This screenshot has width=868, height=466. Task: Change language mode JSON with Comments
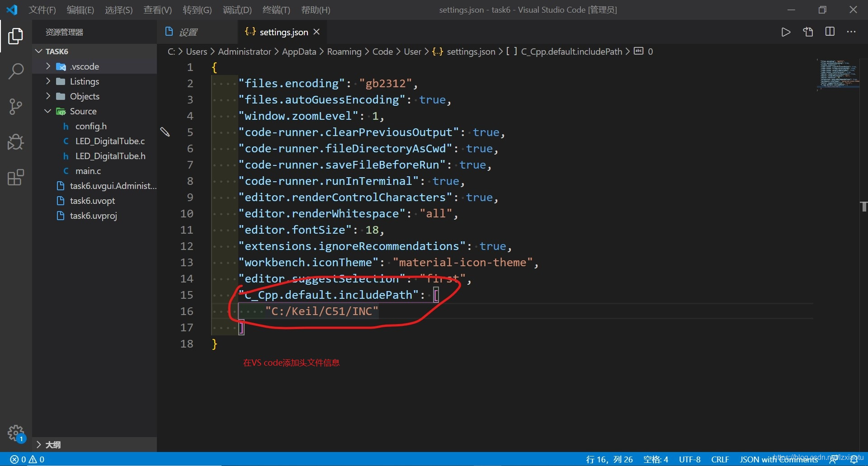coord(778,459)
